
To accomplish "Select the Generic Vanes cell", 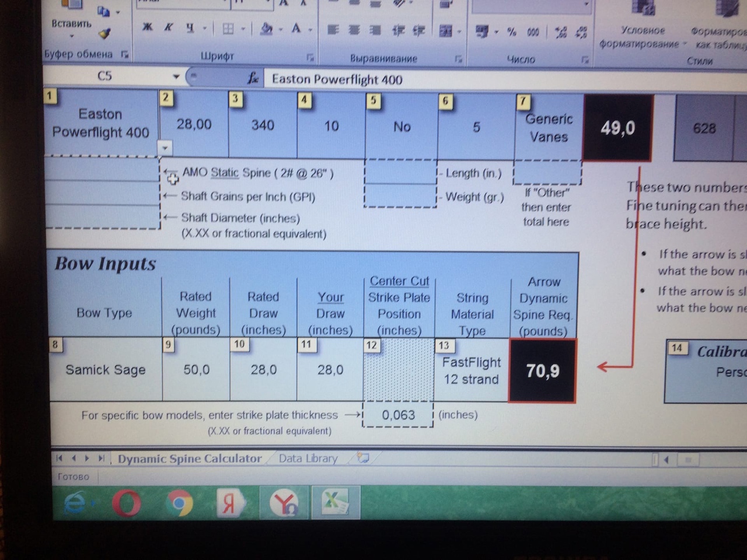I will (x=549, y=127).
